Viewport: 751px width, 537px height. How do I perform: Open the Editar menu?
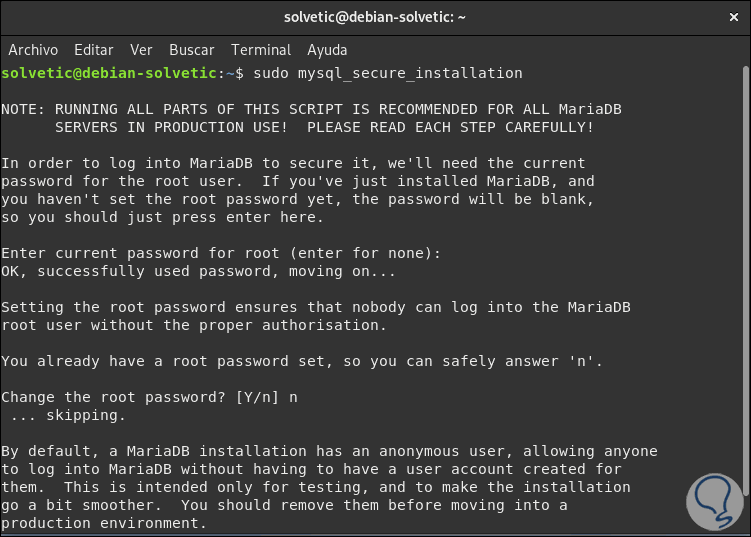[94, 50]
